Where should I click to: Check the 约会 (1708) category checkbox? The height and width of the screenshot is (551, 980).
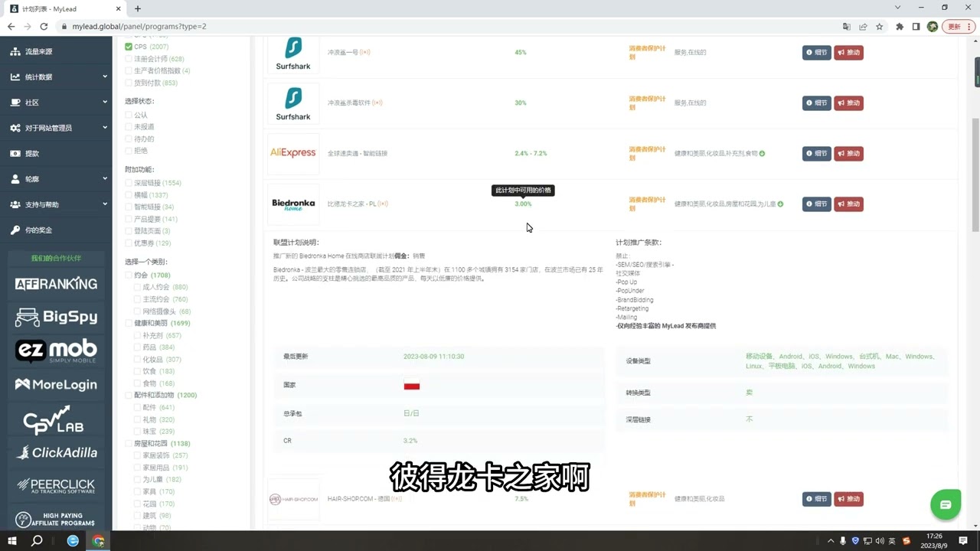tap(129, 275)
